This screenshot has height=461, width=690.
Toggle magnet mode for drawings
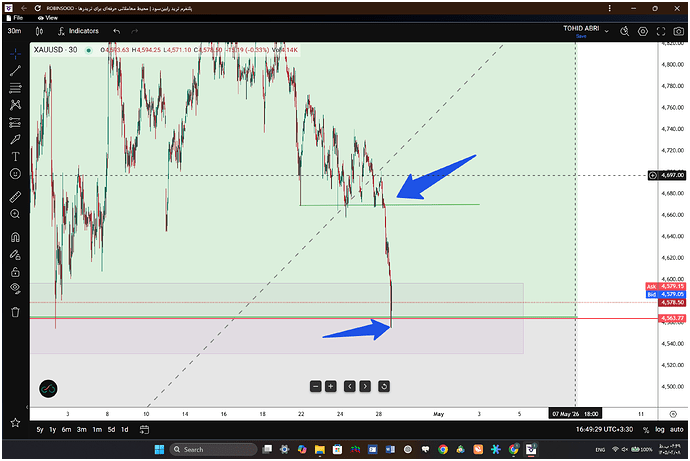[15, 238]
